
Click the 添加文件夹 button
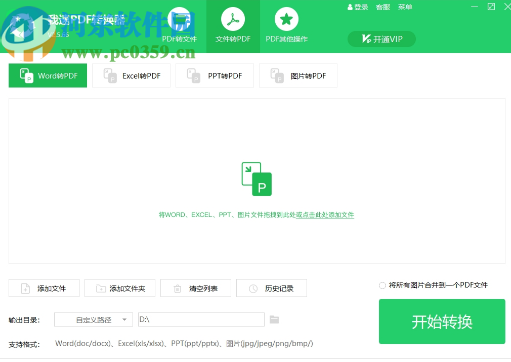point(120,288)
